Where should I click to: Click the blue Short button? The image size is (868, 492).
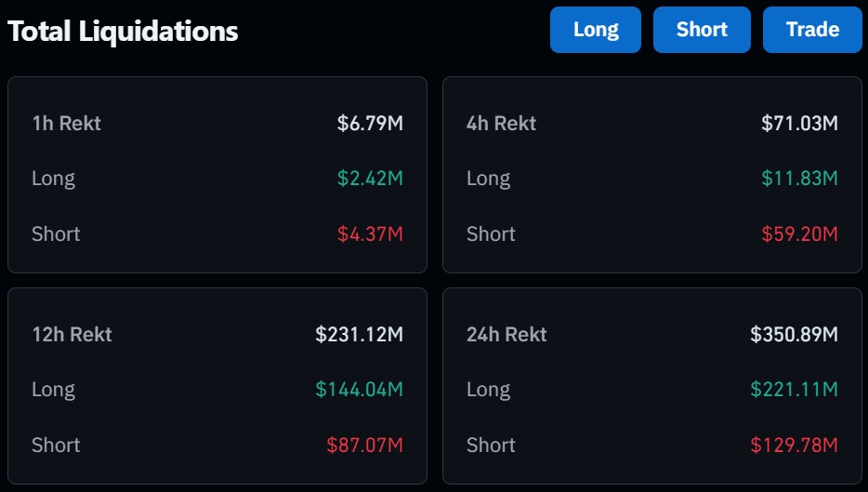(702, 30)
